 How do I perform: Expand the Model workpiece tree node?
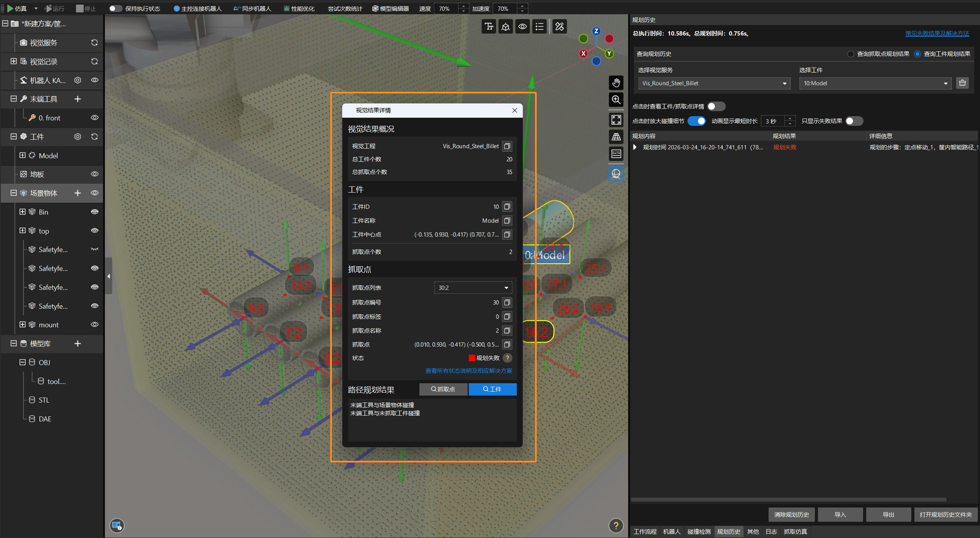point(22,156)
